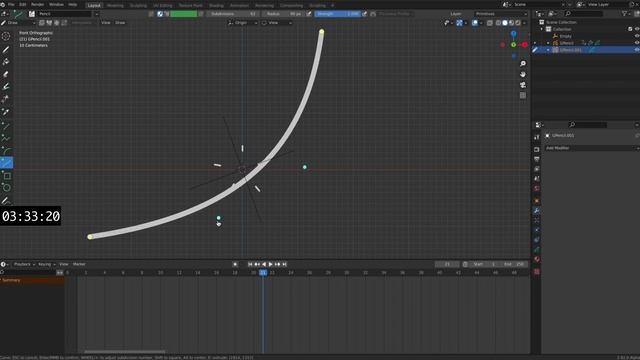640x360 pixels.
Task: Toggle visibility eye for Empty object
Action: click(637, 36)
